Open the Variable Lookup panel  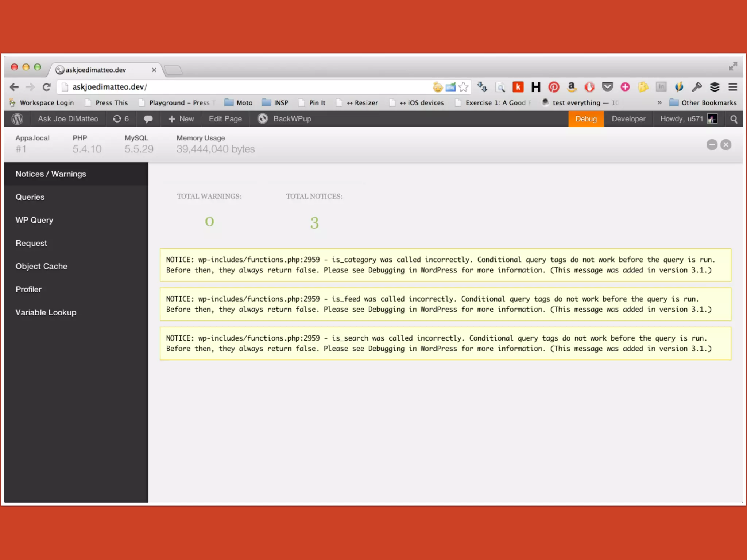coord(46,312)
